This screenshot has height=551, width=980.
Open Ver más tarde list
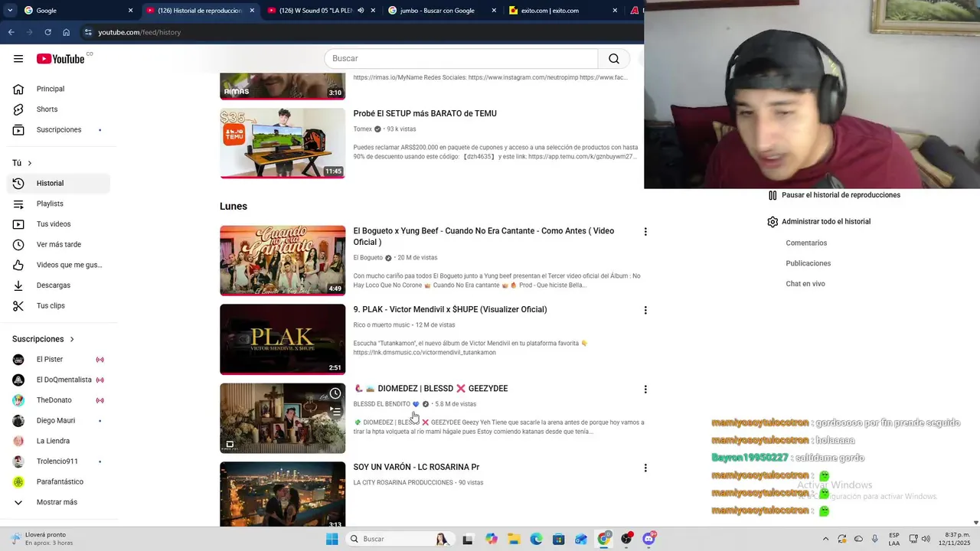[x=59, y=245]
